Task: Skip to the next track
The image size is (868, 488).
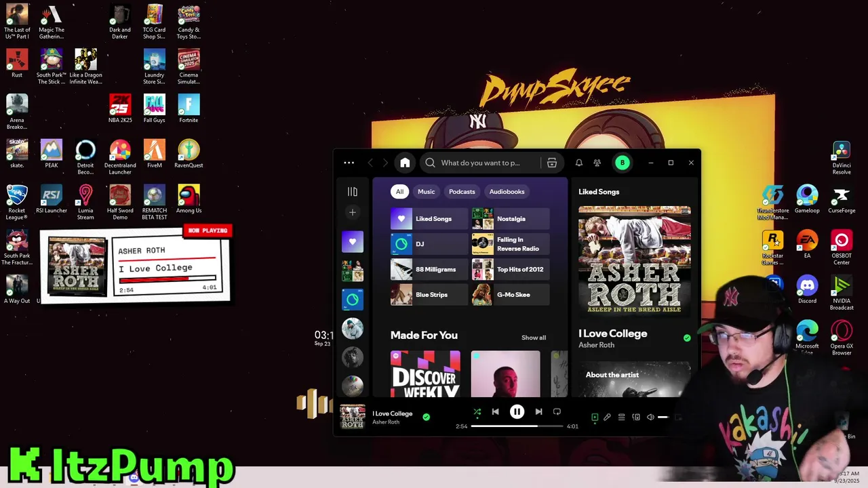Action: [538, 411]
